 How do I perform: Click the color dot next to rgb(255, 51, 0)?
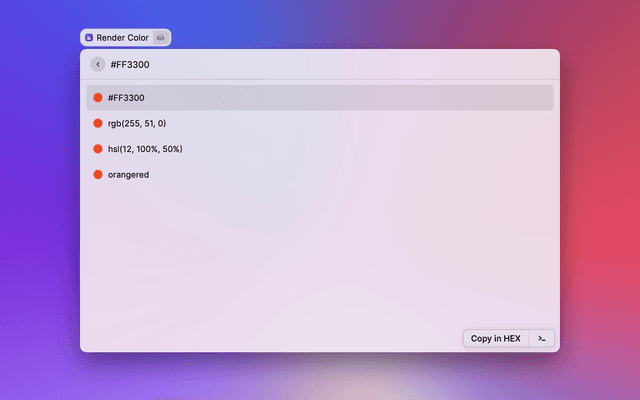pyautogui.click(x=98, y=123)
